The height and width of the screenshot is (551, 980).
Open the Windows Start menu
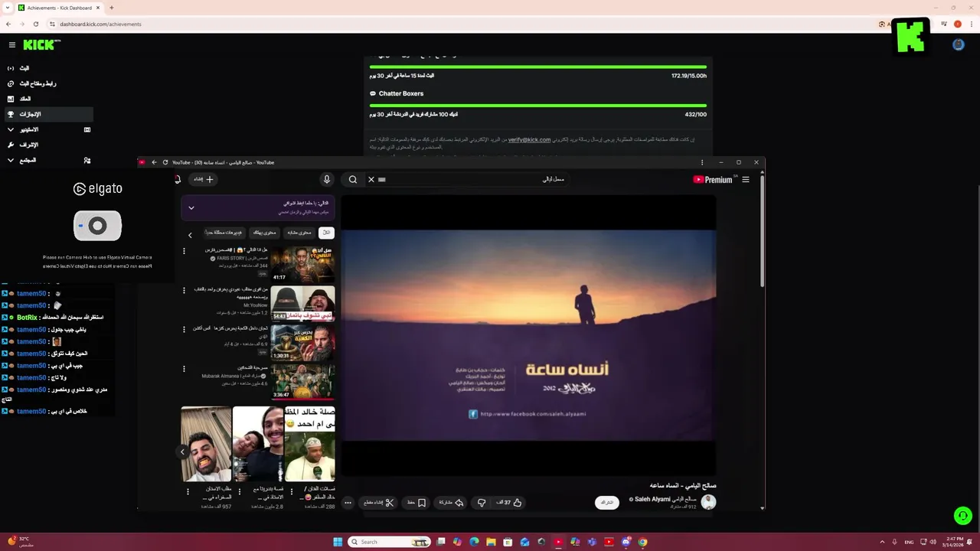coord(338,542)
